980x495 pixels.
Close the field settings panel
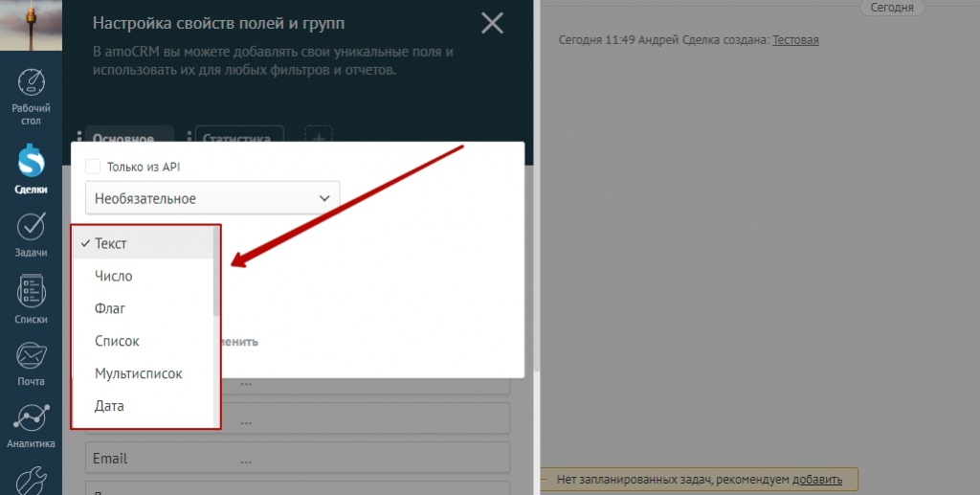pyautogui.click(x=493, y=24)
